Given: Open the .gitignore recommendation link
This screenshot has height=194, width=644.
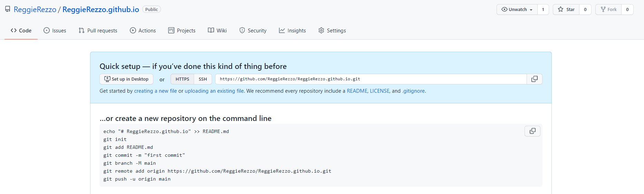Looking at the screenshot, I should 414,91.
